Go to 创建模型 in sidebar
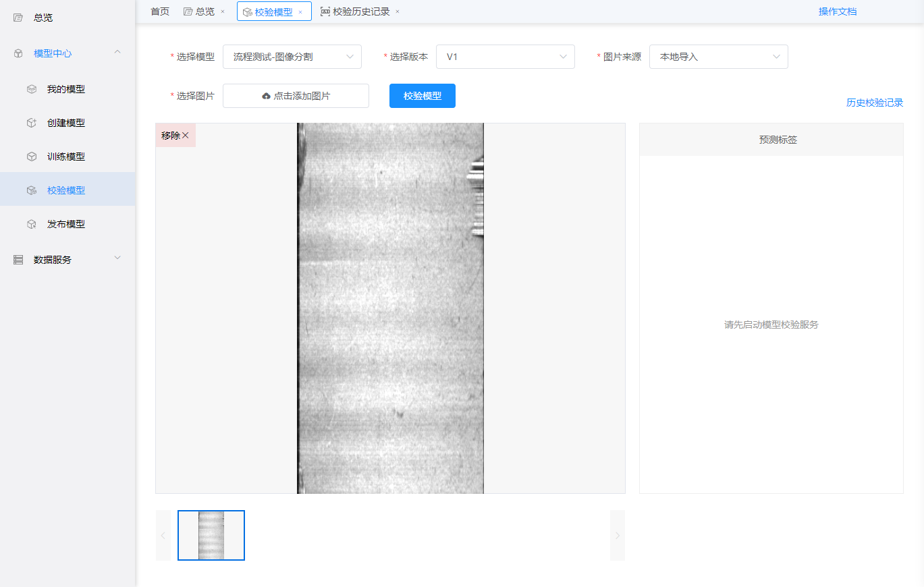 pos(67,123)
